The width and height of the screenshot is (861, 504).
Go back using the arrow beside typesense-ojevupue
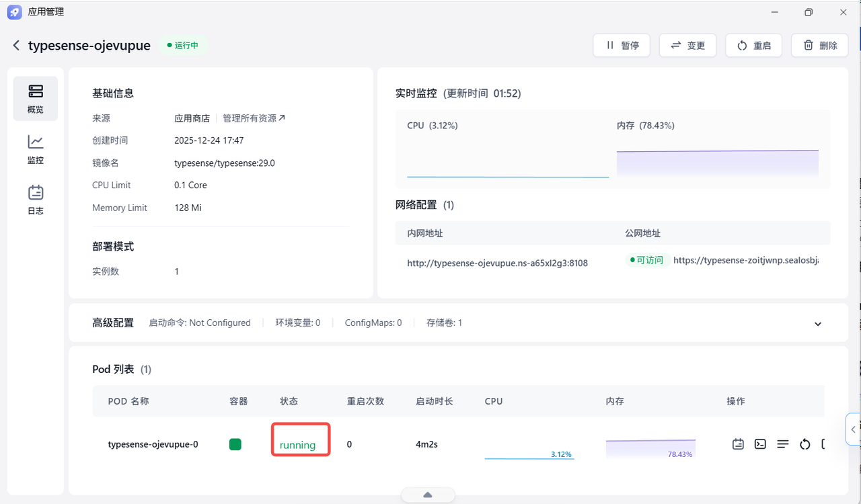pos(16,46)
